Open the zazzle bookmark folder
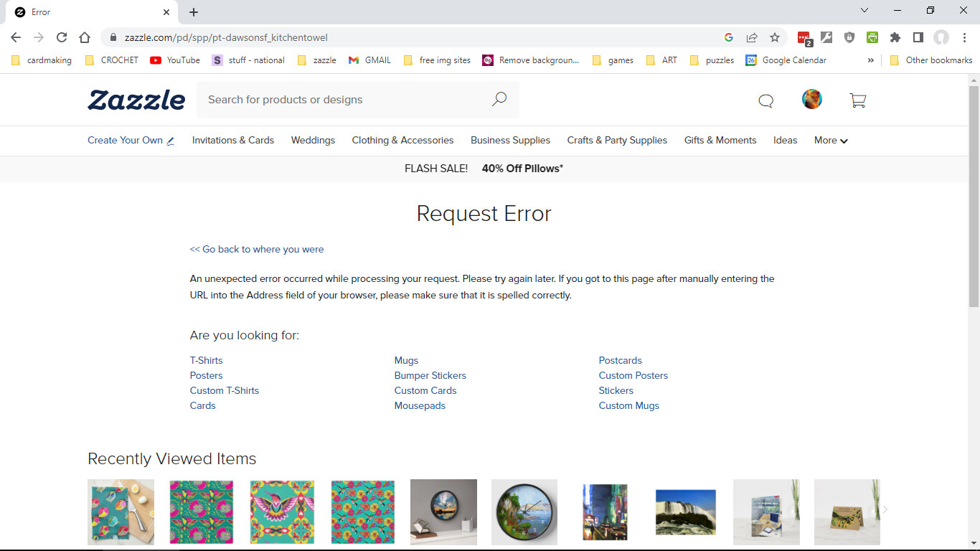 [x=316, y=60]
